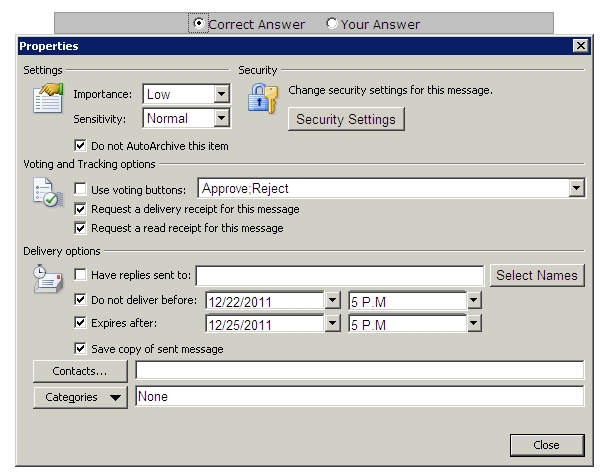This screenshot has width=606, height=474.
Task: Click the delivery clock envelope icon
Action: click(x=48, y=279)
